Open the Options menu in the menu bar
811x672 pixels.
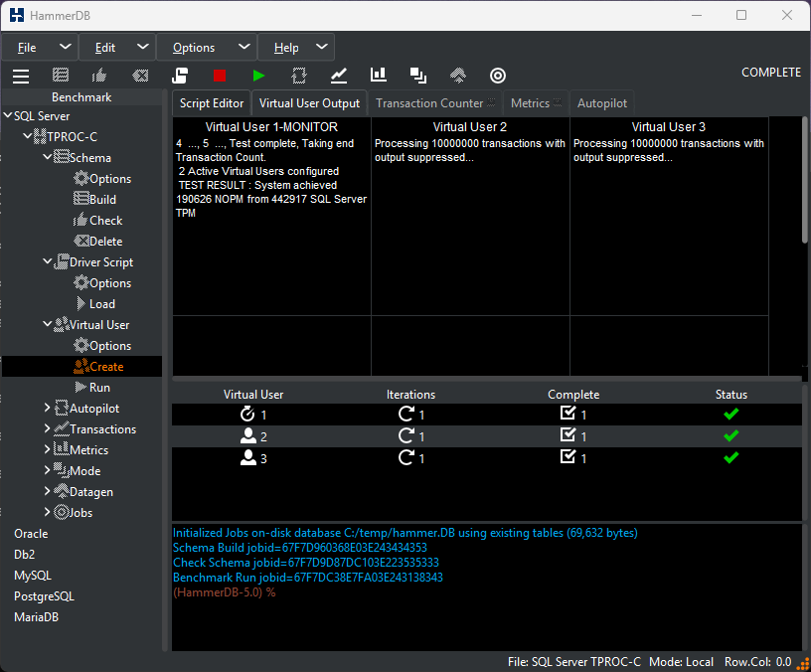[207, 48]
